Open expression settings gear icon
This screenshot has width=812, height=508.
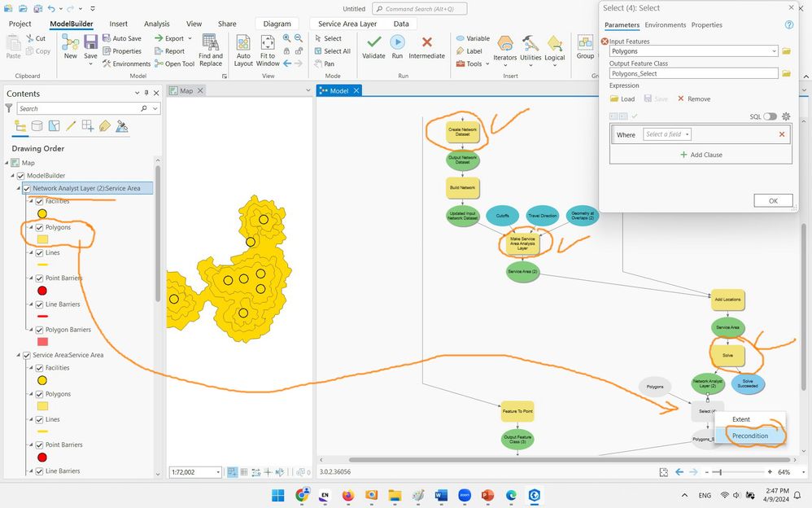pos(786,116)
